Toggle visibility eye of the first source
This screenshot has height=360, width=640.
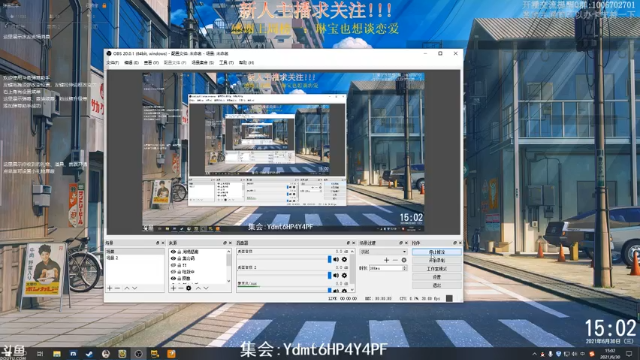173,252
